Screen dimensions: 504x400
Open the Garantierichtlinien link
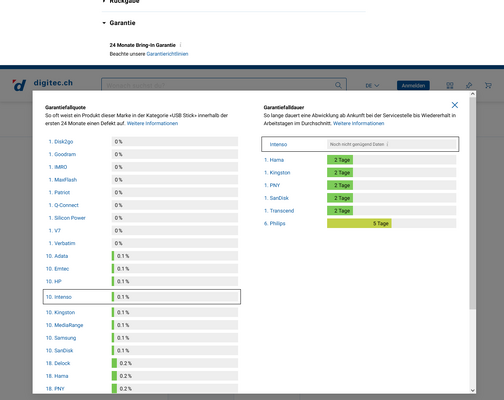coord(167,54)
